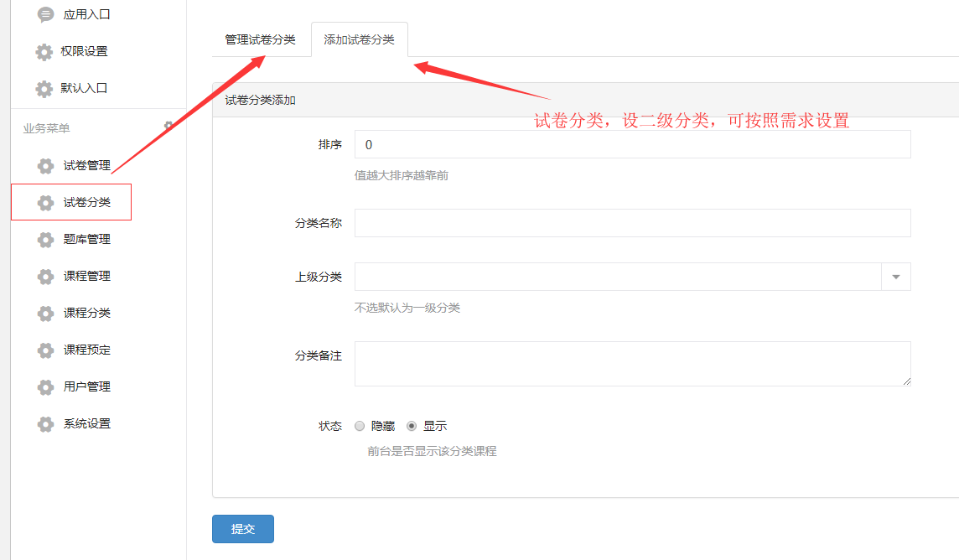This screenshot has height=560, width=959.
Task: Select the 显示 radio button
Action: click(x=412, y=426)
